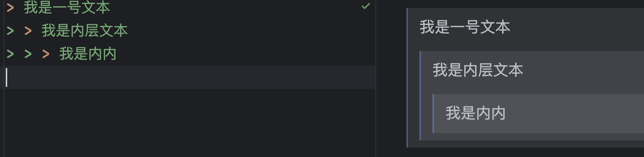The width and height of the screenshot is (644, 157).
Task: Click 我是内内 in the preview pane
Action: [x=475, y=113]
